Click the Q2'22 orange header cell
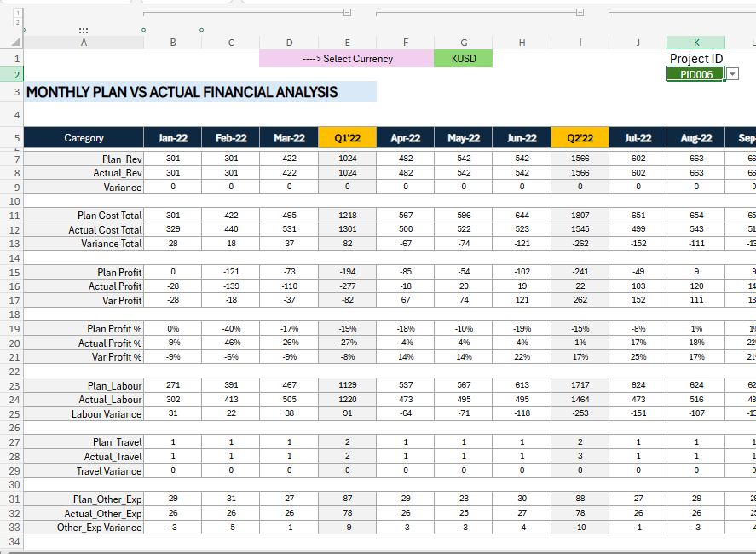Viewport: 756px width, 554px height. tap(580, 138)
